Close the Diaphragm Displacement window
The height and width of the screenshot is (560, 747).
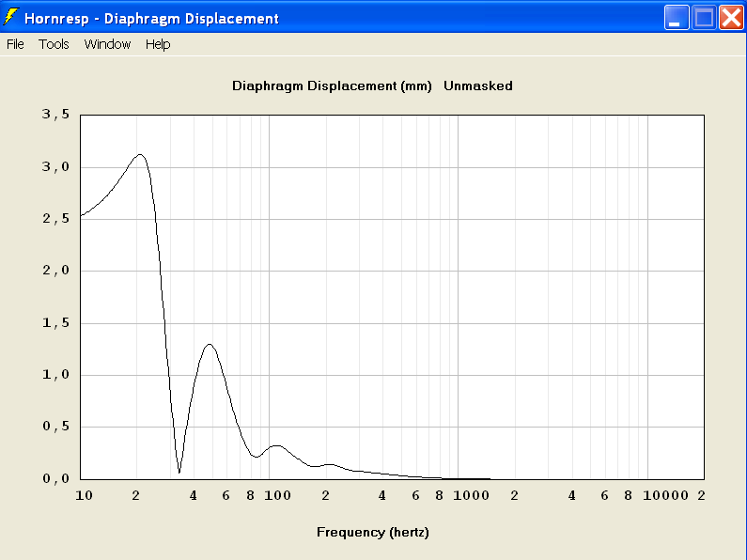point(731,18)
